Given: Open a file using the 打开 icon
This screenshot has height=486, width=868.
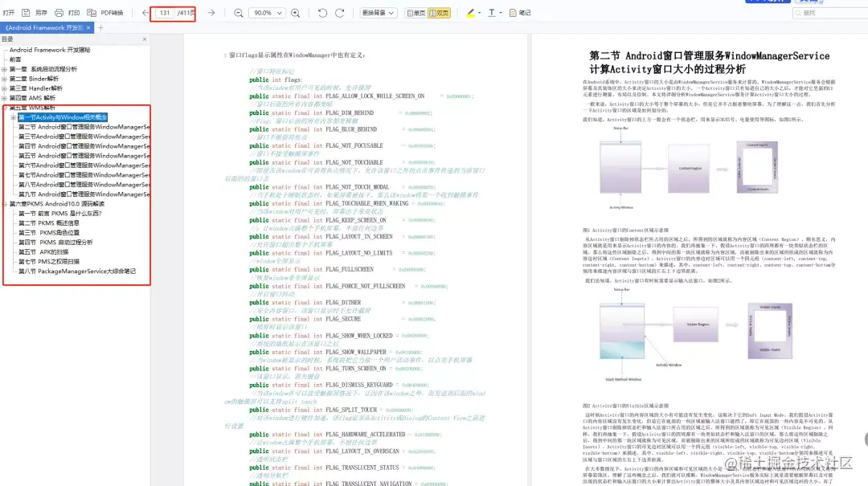Looking at the screenshot, I should (x=10, y=12).
